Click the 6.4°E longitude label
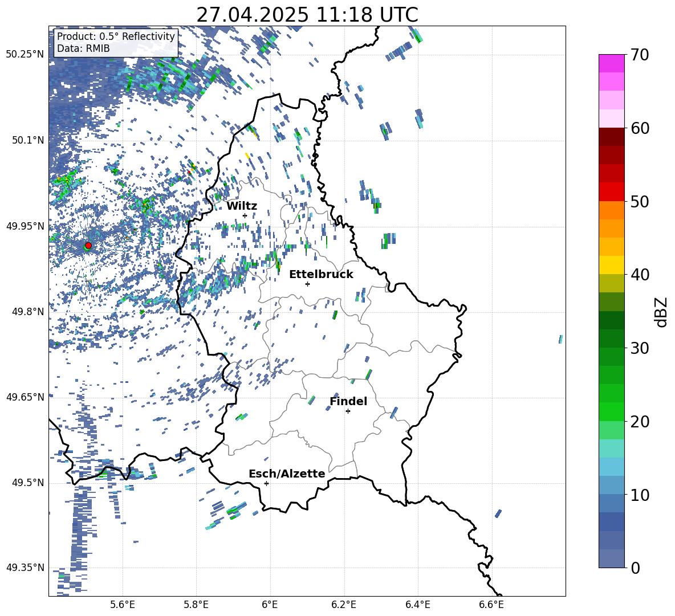The width and height of the screenshot is (675, 616). [417, 605]
